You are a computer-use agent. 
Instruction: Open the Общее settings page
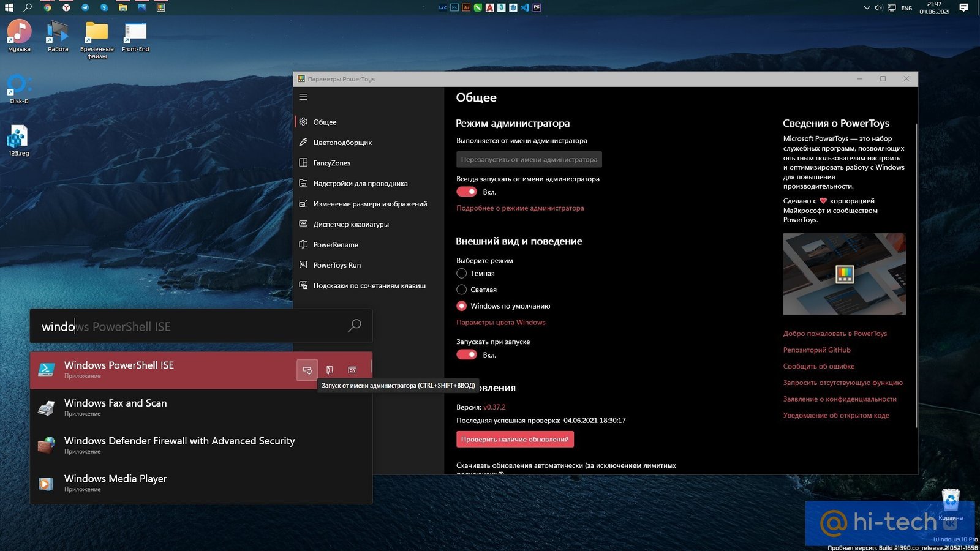click(369, 122)
